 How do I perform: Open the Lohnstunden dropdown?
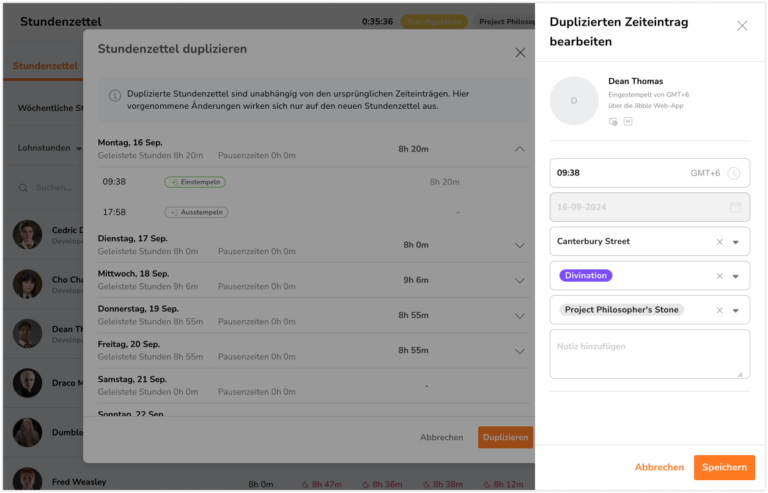click(x=49, y=148)
